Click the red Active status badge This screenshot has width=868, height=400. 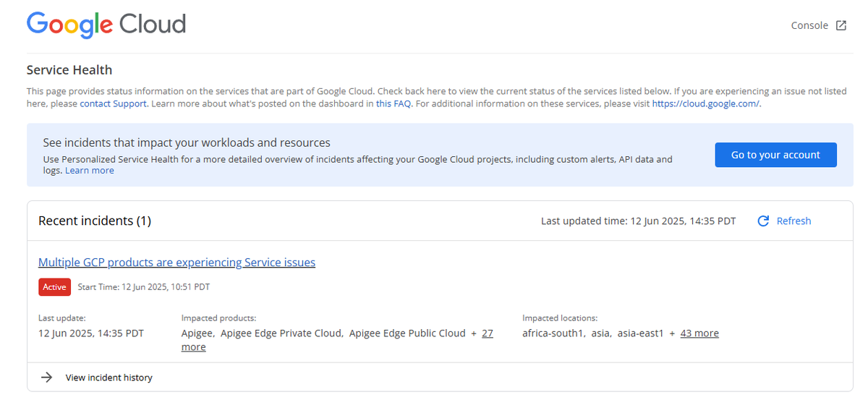[54, 287]
